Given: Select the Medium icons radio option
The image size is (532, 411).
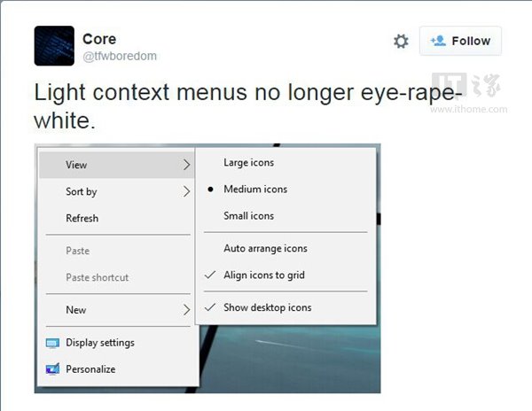Looking at the screenshot, I should pos(254,189).
